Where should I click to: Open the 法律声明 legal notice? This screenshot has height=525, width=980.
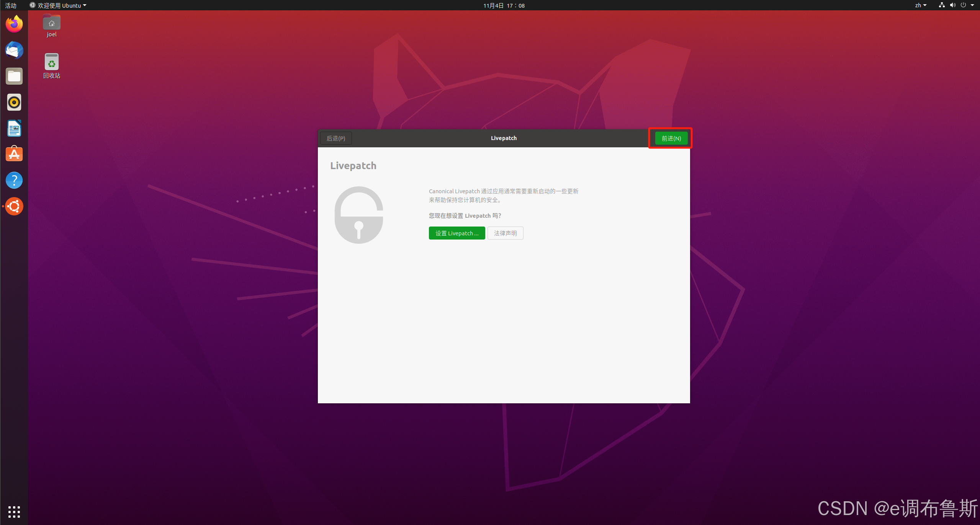click(505, 233)
